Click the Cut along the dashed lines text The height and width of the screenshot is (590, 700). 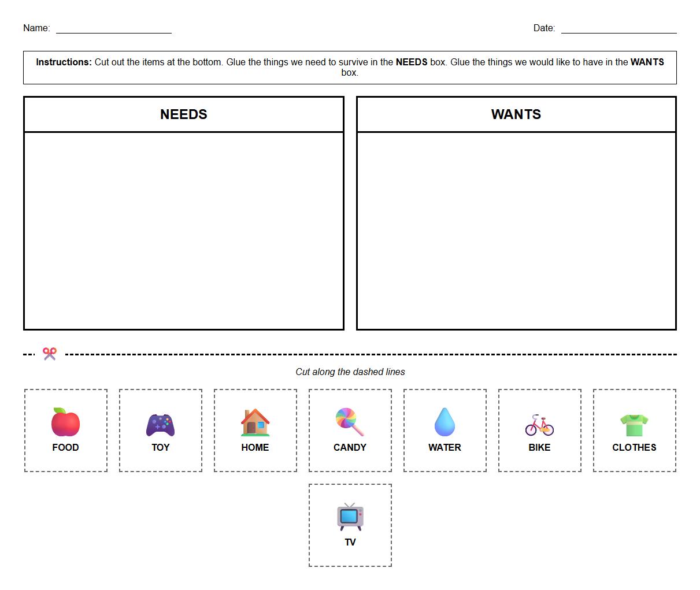point(350,372)
